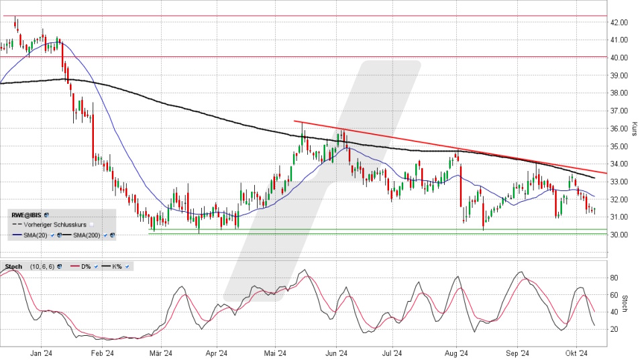Select the (10, 6, 6) Stoch parameters

42,266
